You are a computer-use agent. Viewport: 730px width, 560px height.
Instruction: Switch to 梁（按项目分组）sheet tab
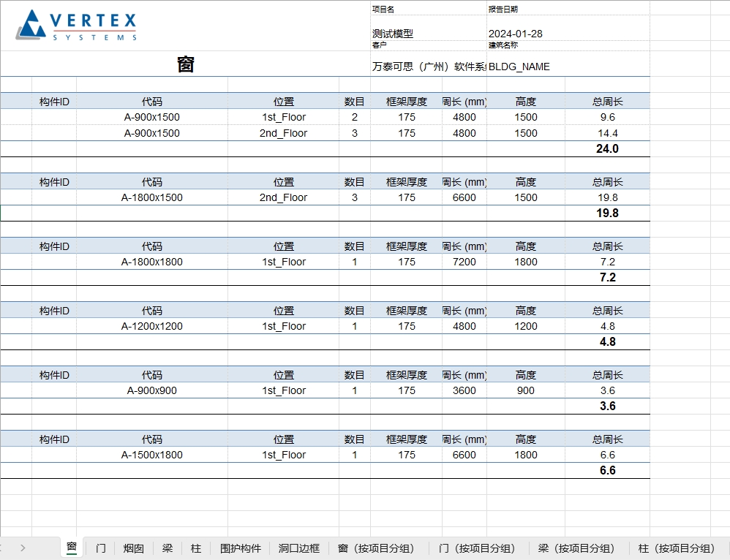(x=576, y=548)
